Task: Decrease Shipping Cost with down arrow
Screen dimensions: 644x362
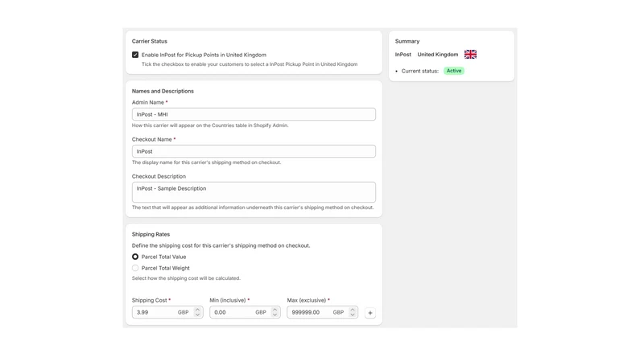Action: (197, 315)
